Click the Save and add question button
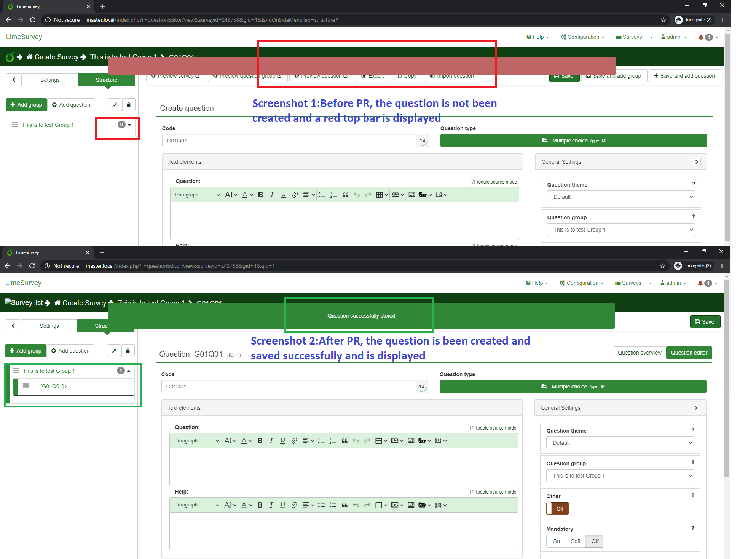 click(x=684, y=76)
